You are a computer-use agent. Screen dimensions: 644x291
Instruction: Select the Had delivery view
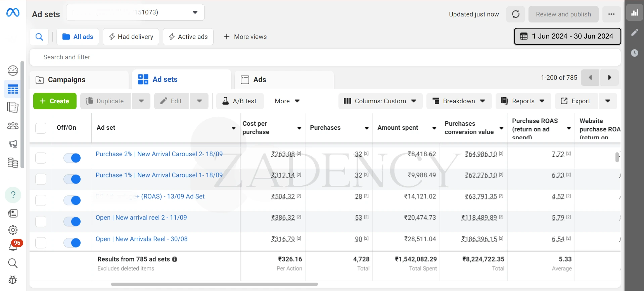pos(131,37)
